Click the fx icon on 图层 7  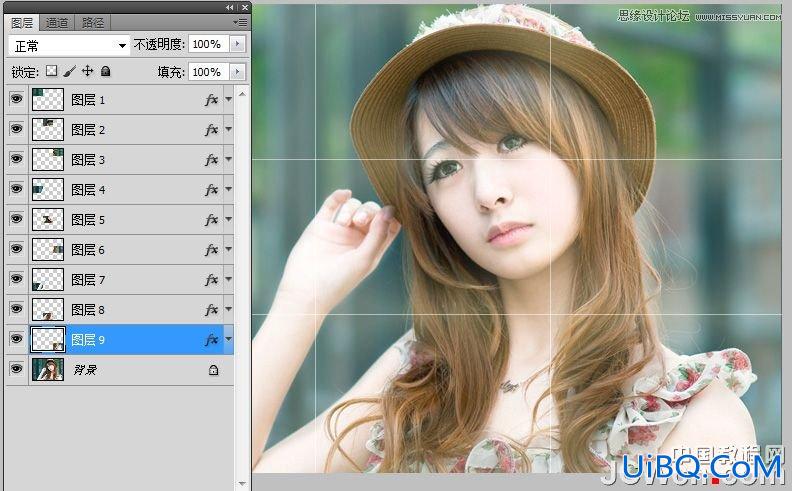[x=211, y=279]
